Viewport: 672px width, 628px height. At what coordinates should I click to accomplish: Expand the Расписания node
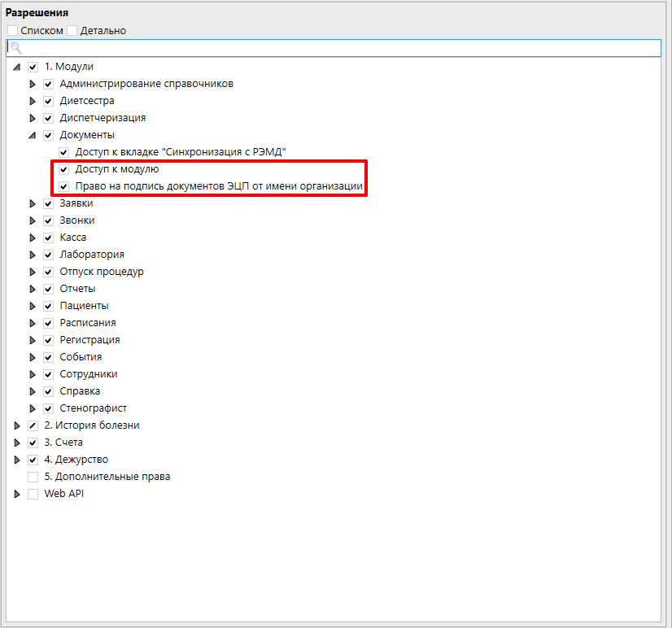point(33,323)
